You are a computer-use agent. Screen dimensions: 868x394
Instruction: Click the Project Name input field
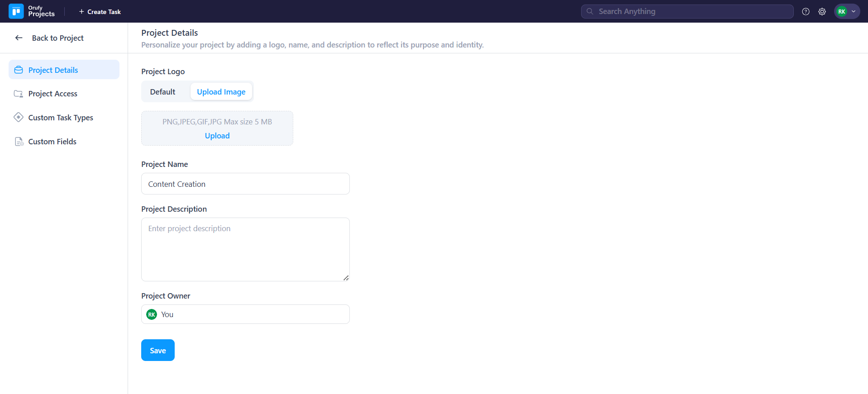[245, 184]
